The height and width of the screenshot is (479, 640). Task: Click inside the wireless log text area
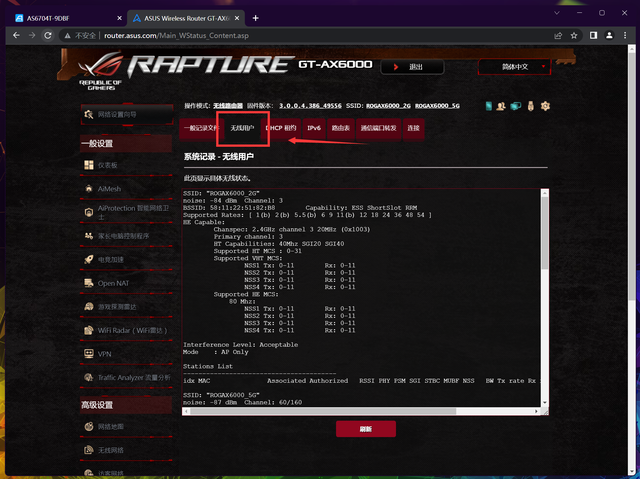pyautogui.click(x=362, y=298)
